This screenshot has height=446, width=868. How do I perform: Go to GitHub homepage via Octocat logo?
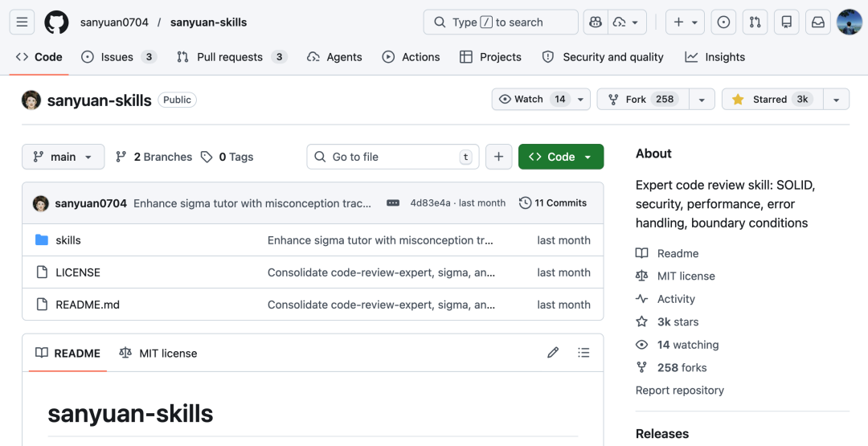56,23
